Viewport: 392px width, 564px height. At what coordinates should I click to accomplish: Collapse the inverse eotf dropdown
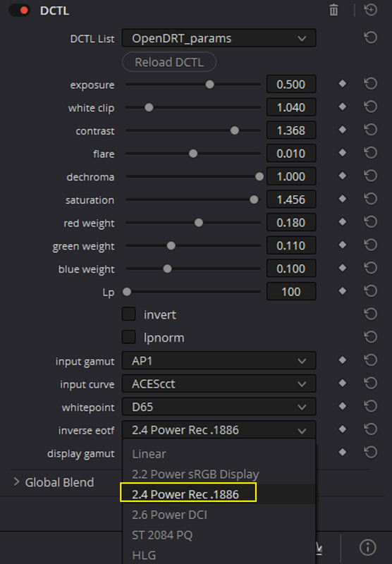[x=219, y=429]
